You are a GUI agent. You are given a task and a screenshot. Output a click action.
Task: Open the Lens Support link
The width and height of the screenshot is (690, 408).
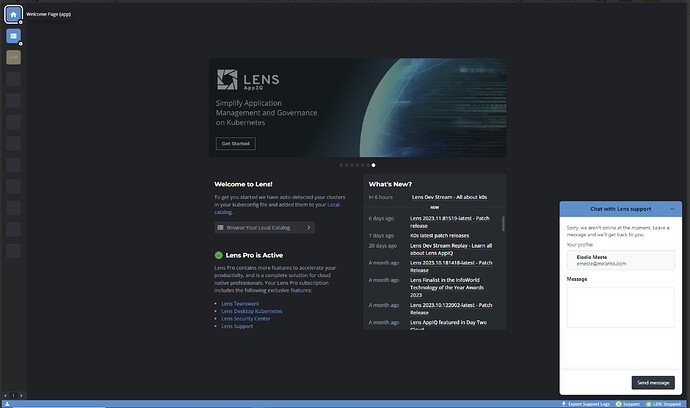[x=237, y=326]
